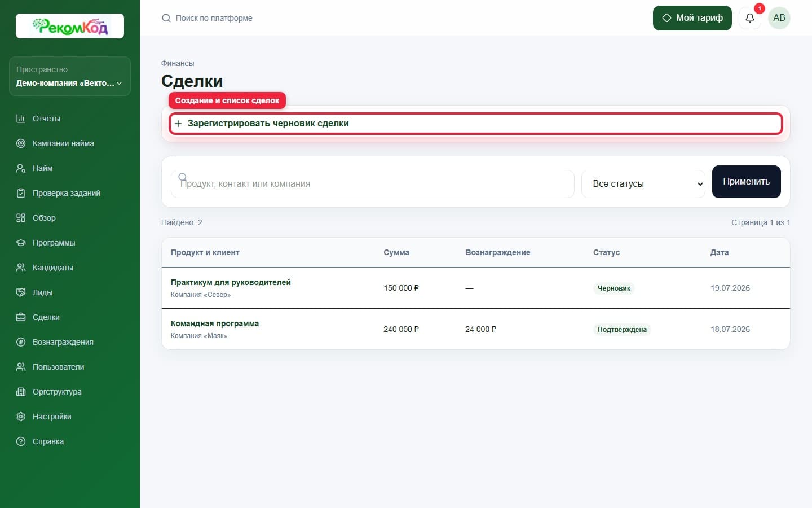This screenshot has height=508, width=812.
Task: Click the 24 000 ₽ reward cell
Action: 481,329
